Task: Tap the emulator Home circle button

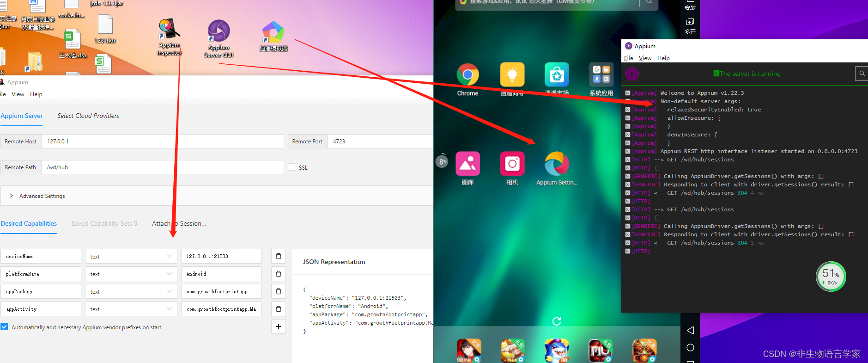Action: (690, 347)
